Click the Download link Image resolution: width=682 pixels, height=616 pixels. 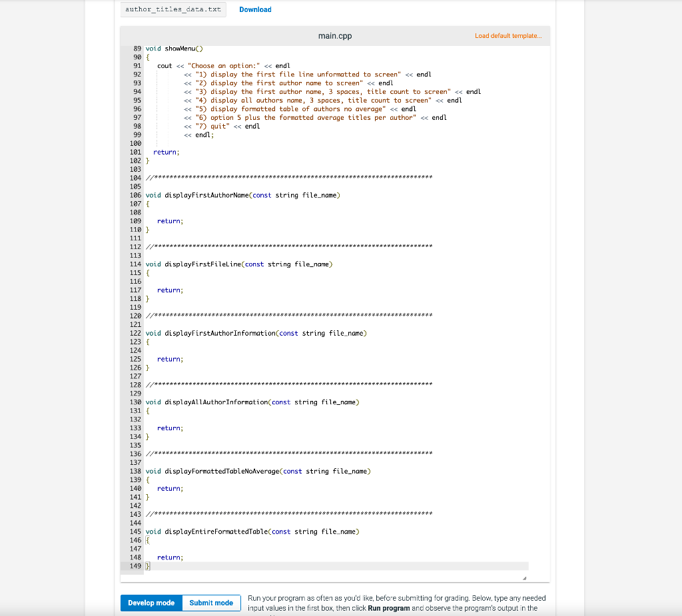pyautogui.click(x=255, y=9)
